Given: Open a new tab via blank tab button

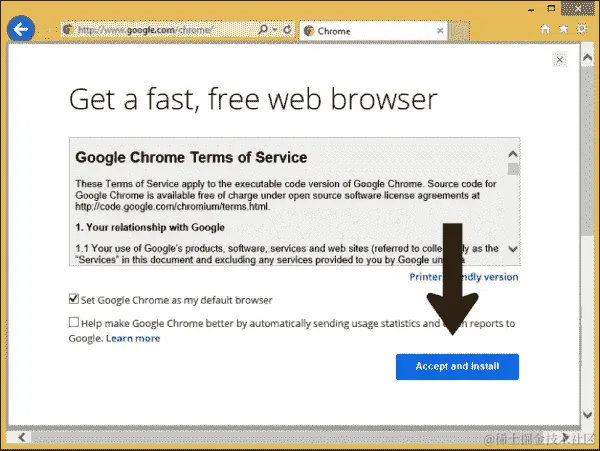Looking at the screenshot, I should point(459,31).
